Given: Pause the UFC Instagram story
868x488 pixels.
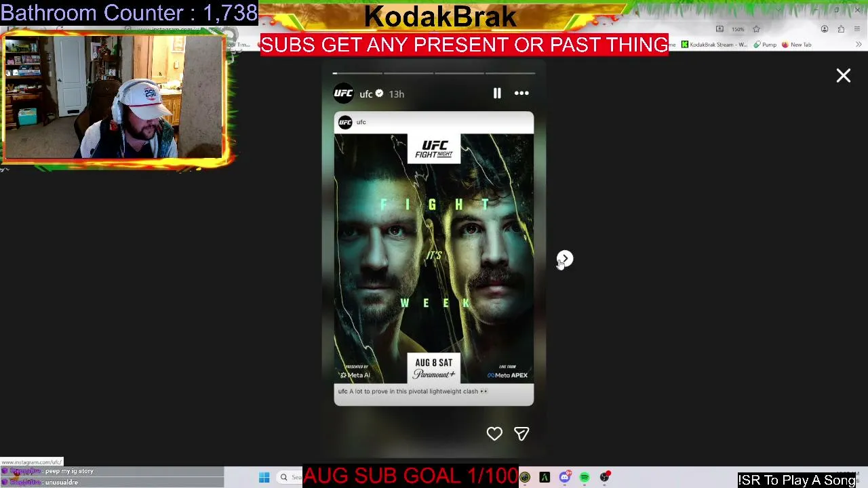Looking at the screenshot, I should pyautogui.click(x=497, y=94).
